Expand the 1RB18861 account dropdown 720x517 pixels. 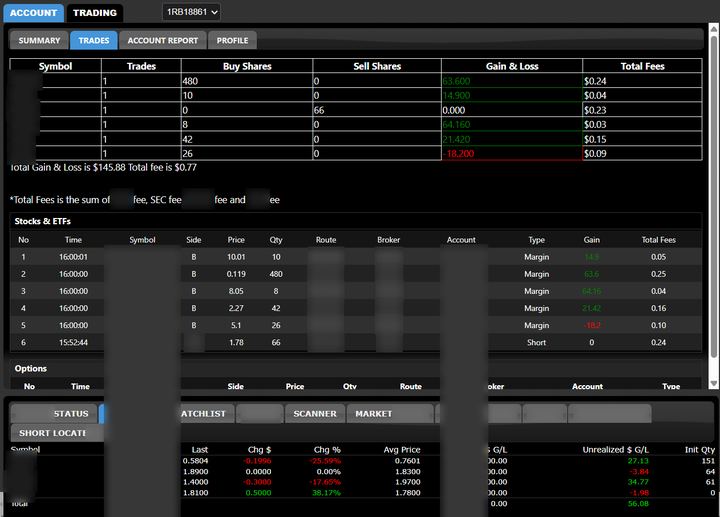point(191,12)
